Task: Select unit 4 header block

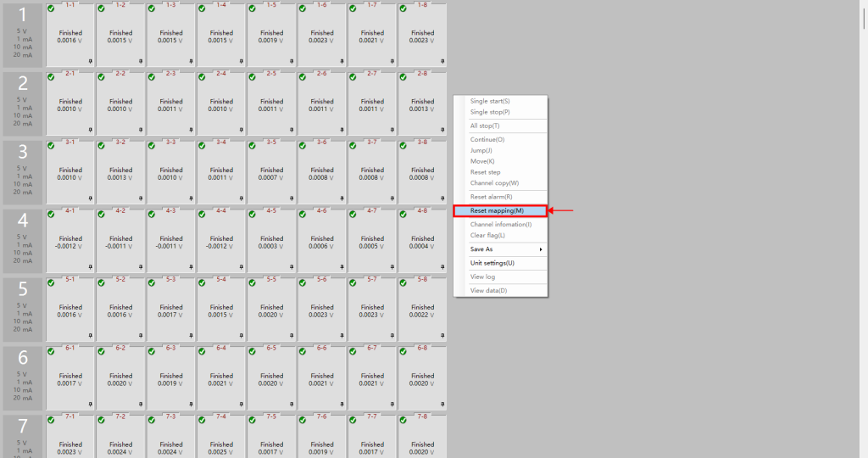Action: coord(23,240)
